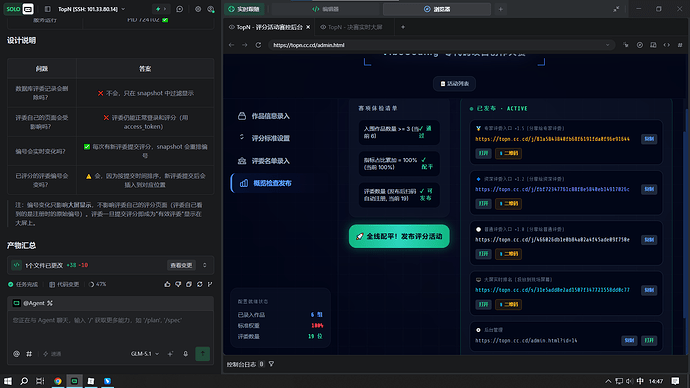Open the 大屏实时排名 link via 打开
Viewport: 690px width, 388px height.
coord(483,304)
